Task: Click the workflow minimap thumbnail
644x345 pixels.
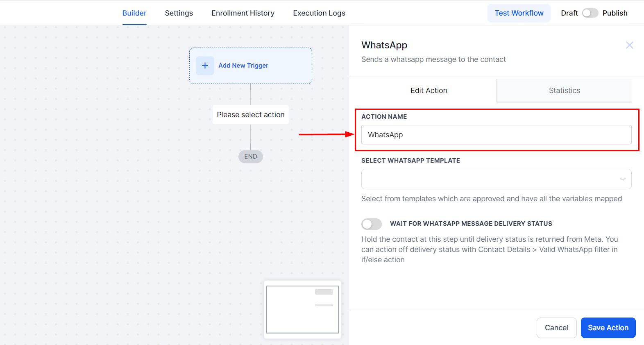Action: click(302, 309)
